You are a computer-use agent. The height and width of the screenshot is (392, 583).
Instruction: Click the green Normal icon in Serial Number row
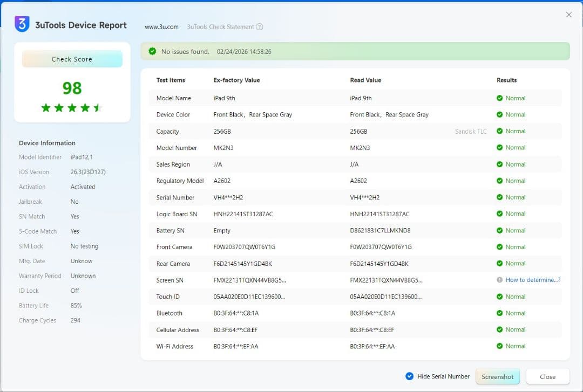[499, 197]
